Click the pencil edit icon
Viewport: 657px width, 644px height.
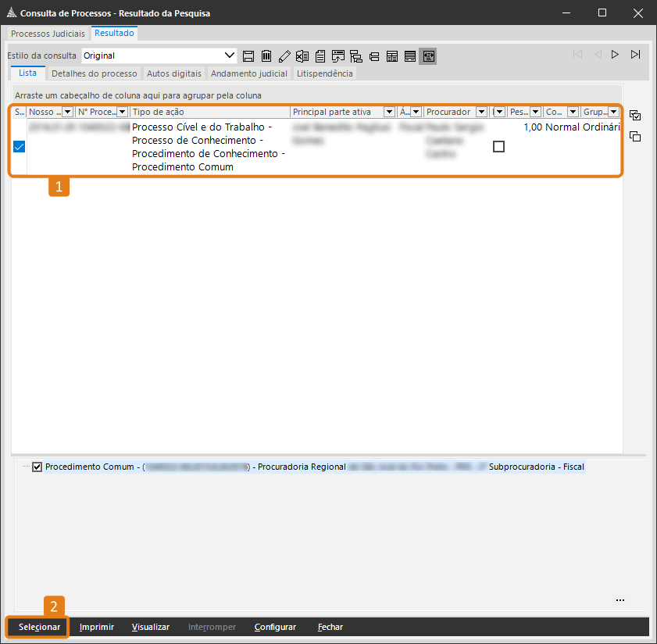tap(284, 55)
